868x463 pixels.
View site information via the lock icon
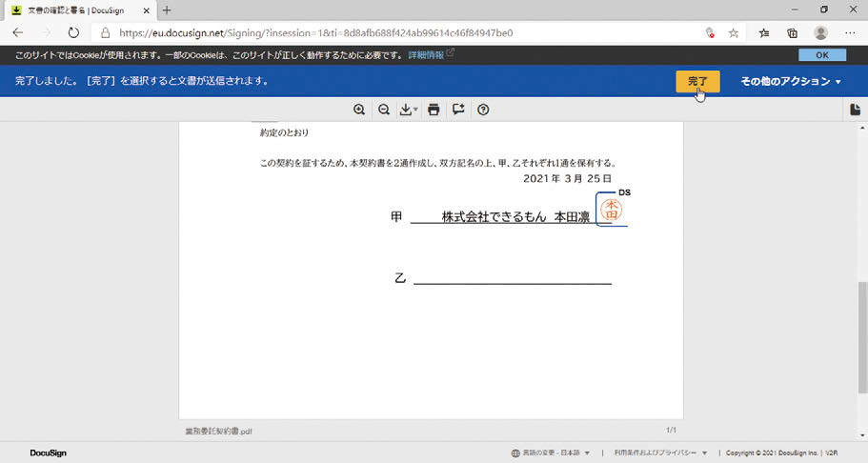coord(105,32)
